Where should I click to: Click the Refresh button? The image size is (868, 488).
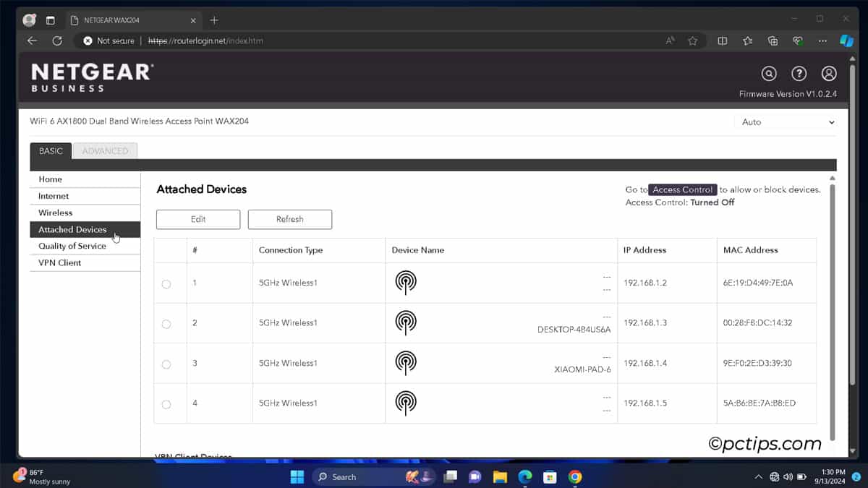[x=290, y=219]
